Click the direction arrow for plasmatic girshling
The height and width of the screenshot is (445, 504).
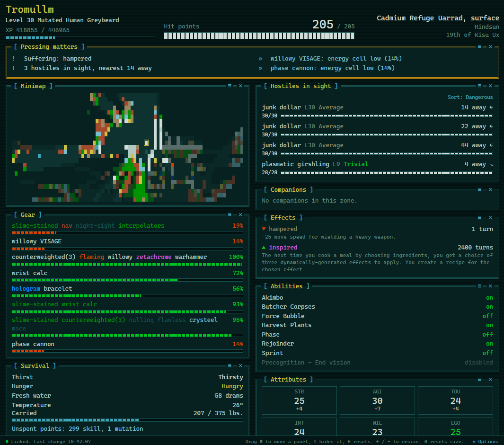[491, 164]
